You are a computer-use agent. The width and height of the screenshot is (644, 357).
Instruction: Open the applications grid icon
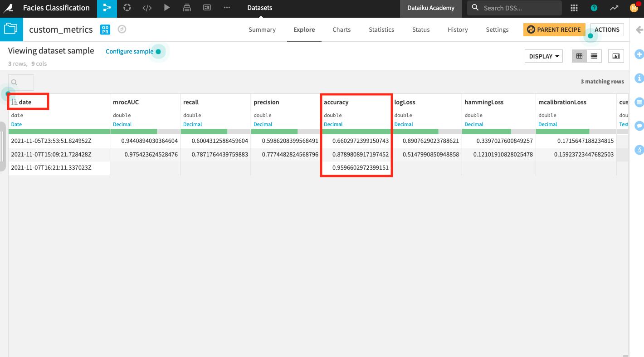click(x=574, y=8)
